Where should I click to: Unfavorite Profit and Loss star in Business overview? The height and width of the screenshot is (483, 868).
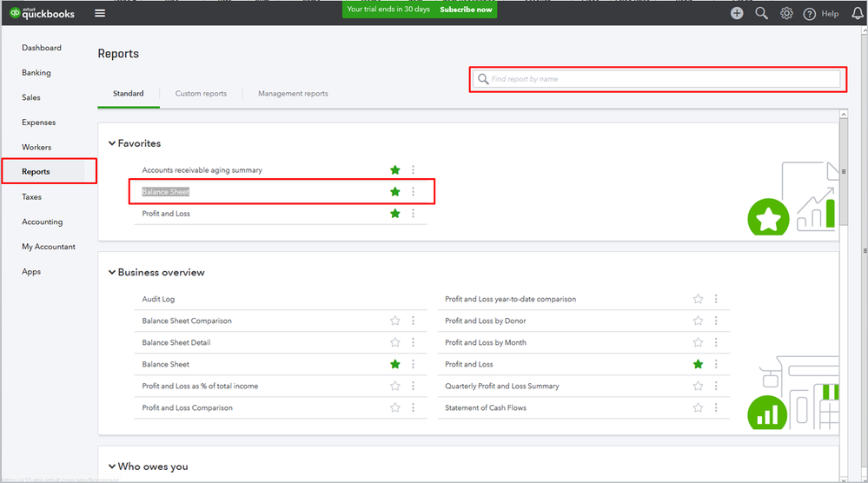click(698, 364)
